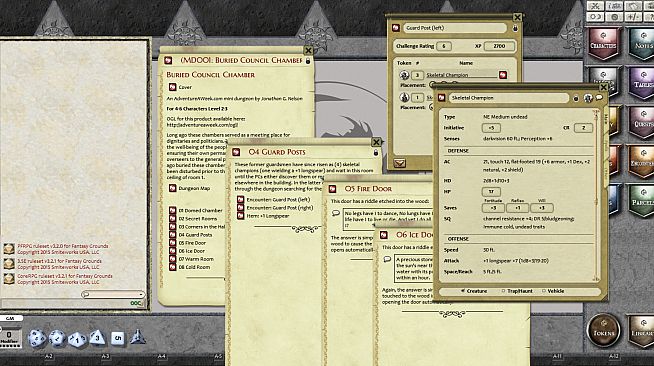Open the Encounters sidebar panel
This screenshot has width=654, height=366.
(x=642, y=162)
